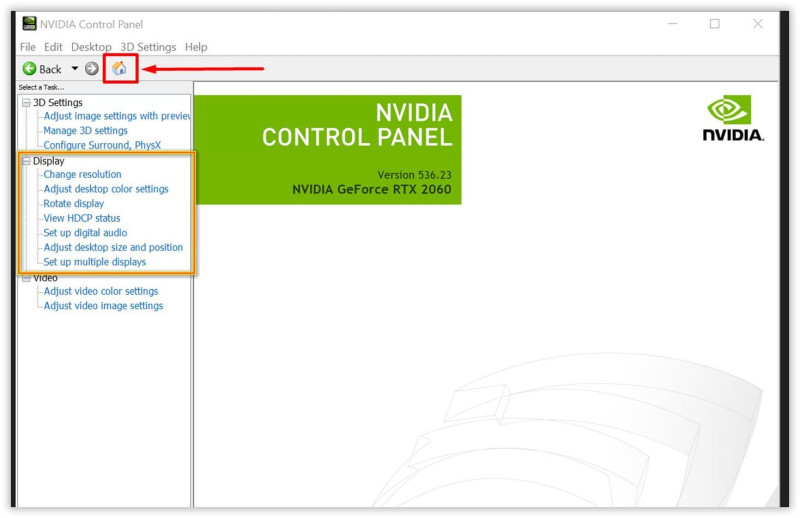This screenshot has height=518, width=800.
Task: Open the Edit menu
Action: point(53,47)
